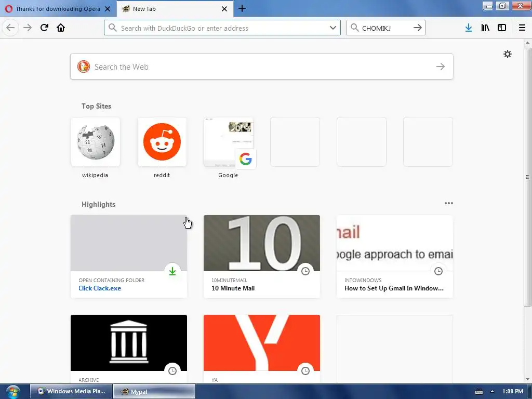Show hidden system tray icons

point(492,391)
